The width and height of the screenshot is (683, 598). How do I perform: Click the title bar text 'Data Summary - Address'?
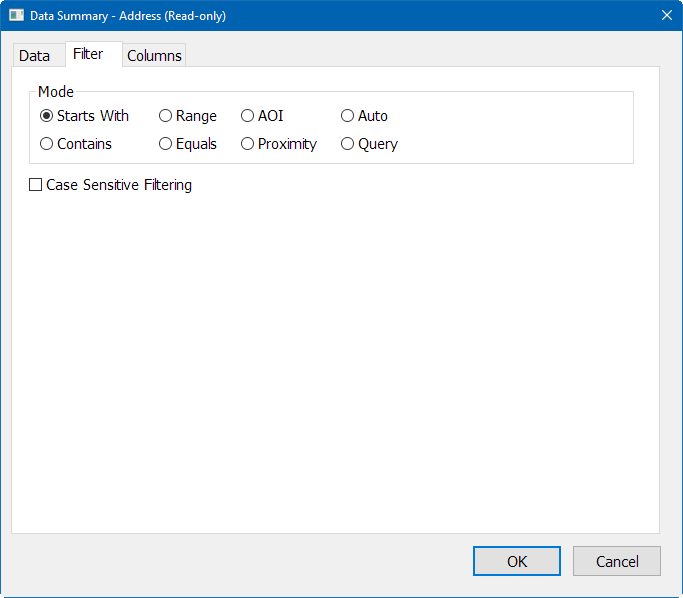click(128, 15)
